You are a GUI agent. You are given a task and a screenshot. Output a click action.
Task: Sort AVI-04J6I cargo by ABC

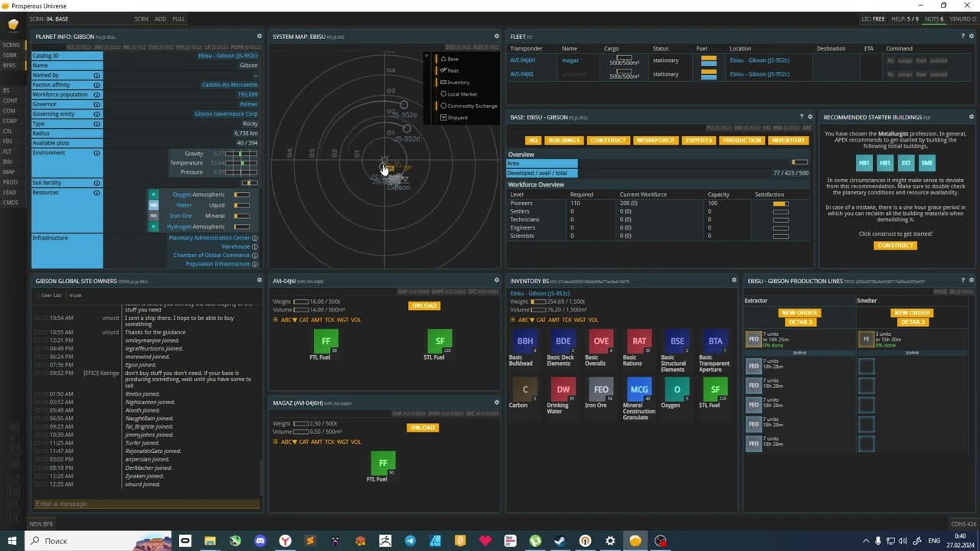point(288,320)
